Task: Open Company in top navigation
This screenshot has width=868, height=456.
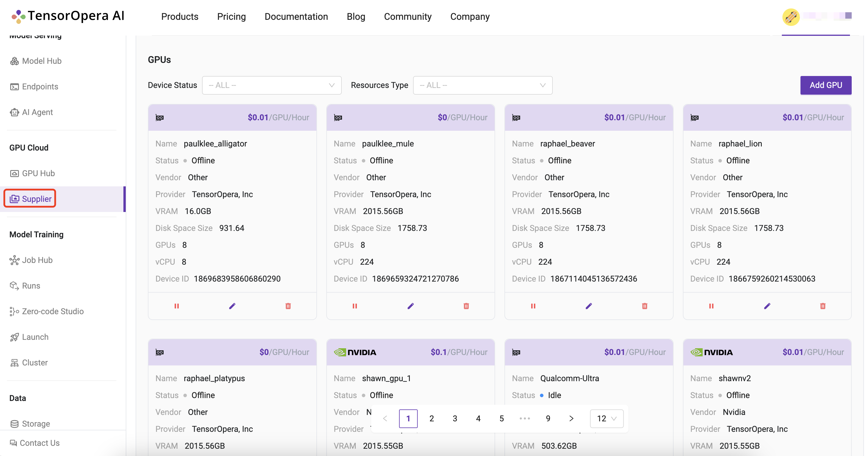Action: [470, 17]
